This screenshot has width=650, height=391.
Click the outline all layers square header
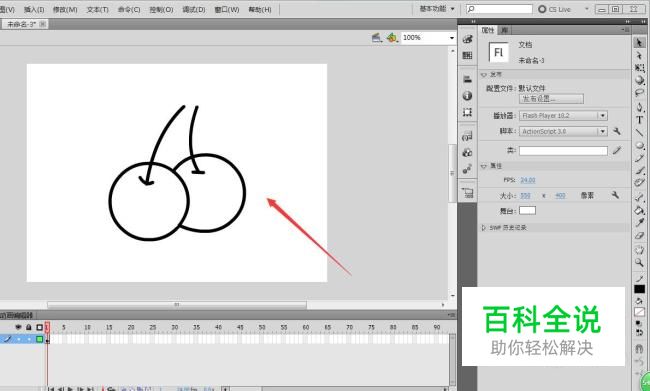(x=39, y=327)
